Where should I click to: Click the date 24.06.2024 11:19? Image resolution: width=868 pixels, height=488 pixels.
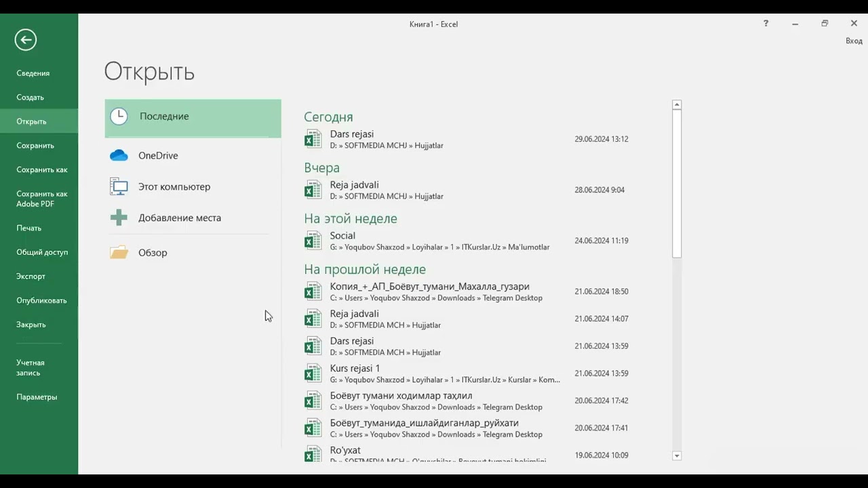pyautogui.click(x=601, y=241)
